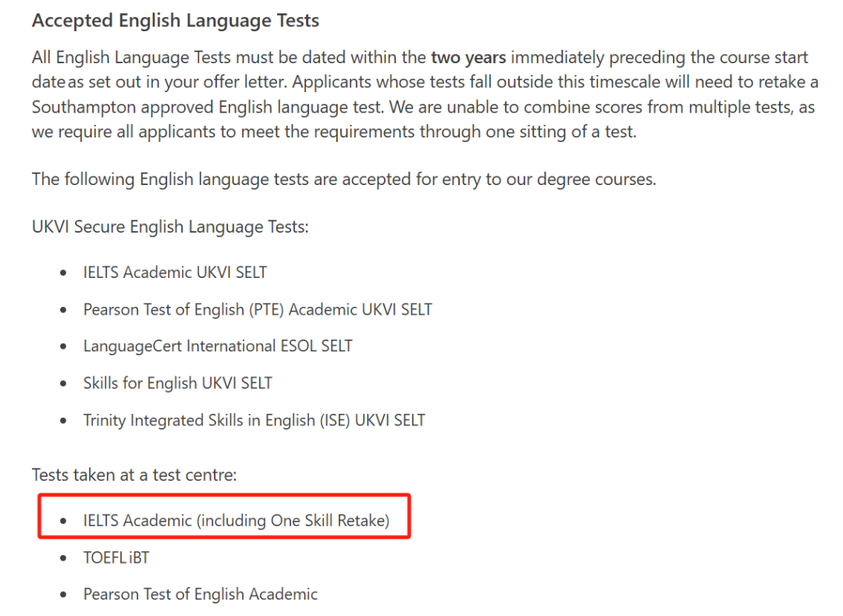This screenshot has height=616, width=843.
Task: Click the 'UKVI Secure English Language Tests' label
Action: (170, 227)
